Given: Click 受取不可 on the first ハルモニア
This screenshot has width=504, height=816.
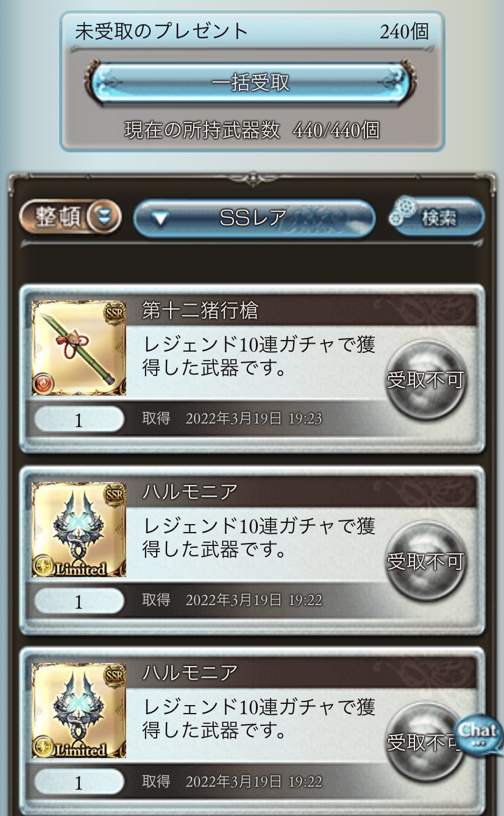Looking at the screenshot, I should (x=426, y=561).
